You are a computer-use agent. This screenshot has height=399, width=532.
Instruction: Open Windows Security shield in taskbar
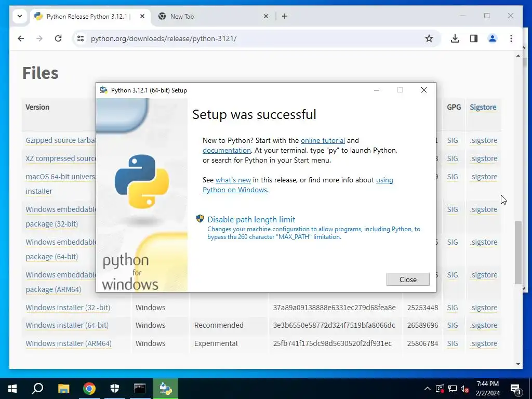point(115,389)
